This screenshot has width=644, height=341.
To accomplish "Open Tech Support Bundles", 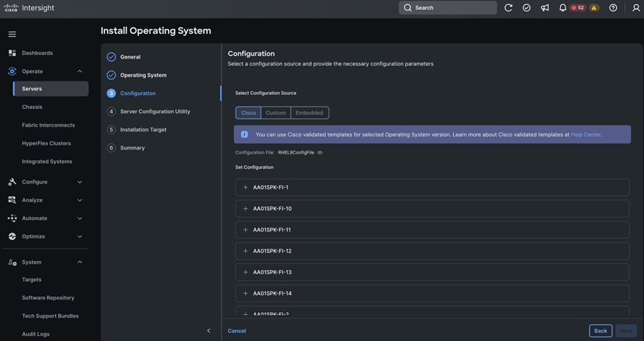I will click(x=50, y=316).
